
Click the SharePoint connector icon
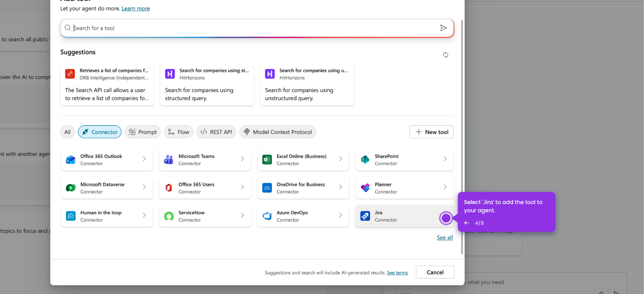point(365,160)
